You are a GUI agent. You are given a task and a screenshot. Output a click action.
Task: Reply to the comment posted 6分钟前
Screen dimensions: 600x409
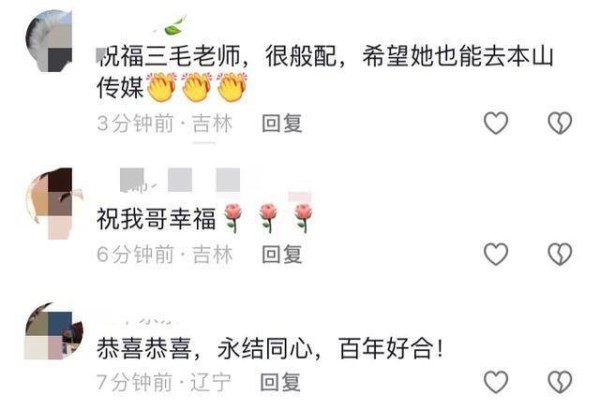pyautogui.click(x=282, y=254)
